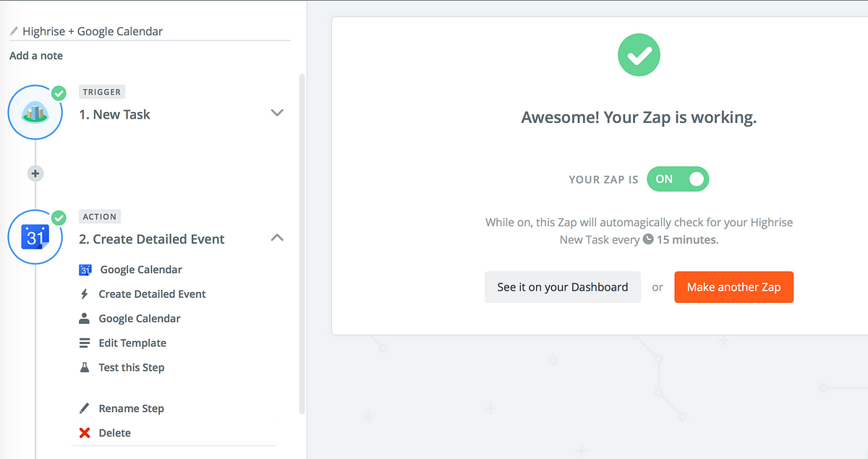The image size is (868, 459).
Task: Click the Google Calendar 31 step icon
Action: [x=35, y=237]
